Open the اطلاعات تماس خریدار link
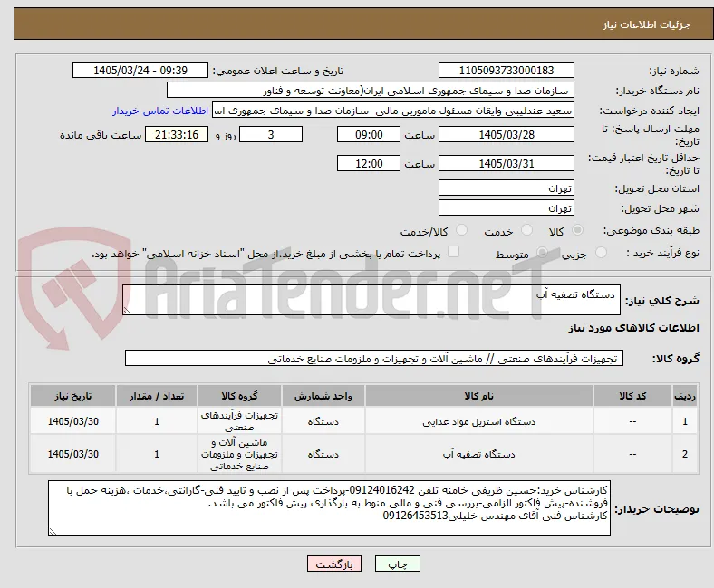714x588 pixels. (160, 111)
